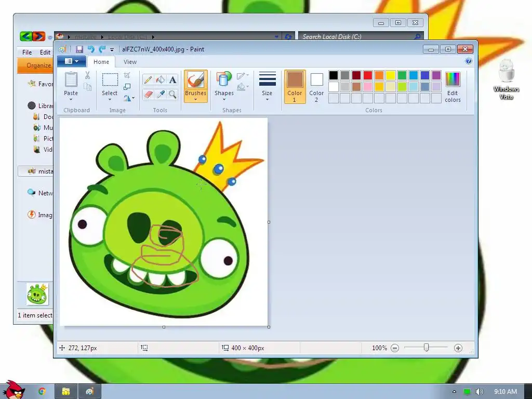Screen dimensions: 532x399
Task: Pick the red color swatch
Action: click(368, 75)
